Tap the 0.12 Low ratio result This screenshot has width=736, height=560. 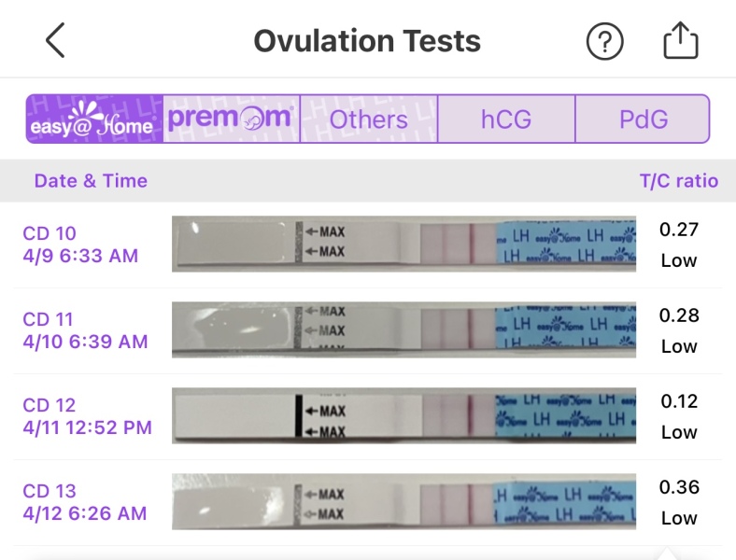(x=679, y=416)
